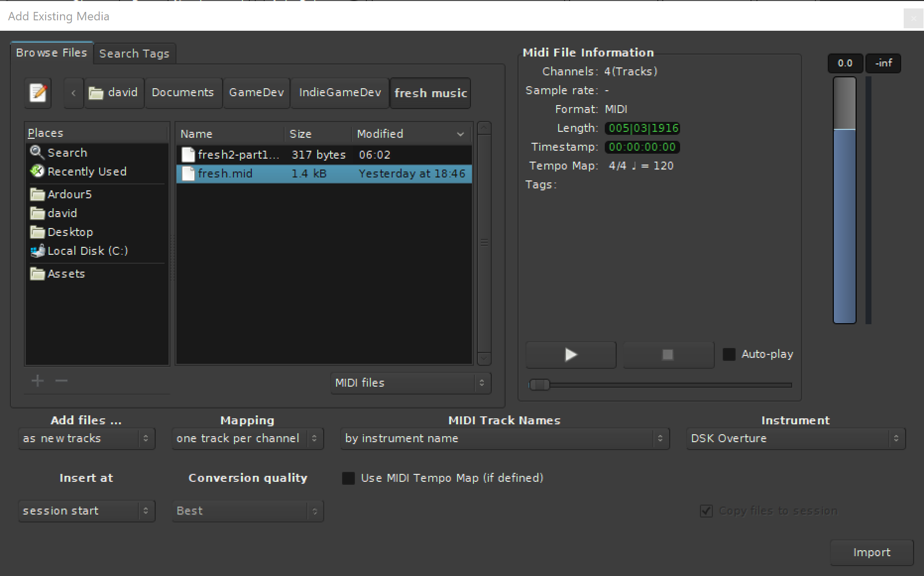Click the add bookmark plus icon

38,381
